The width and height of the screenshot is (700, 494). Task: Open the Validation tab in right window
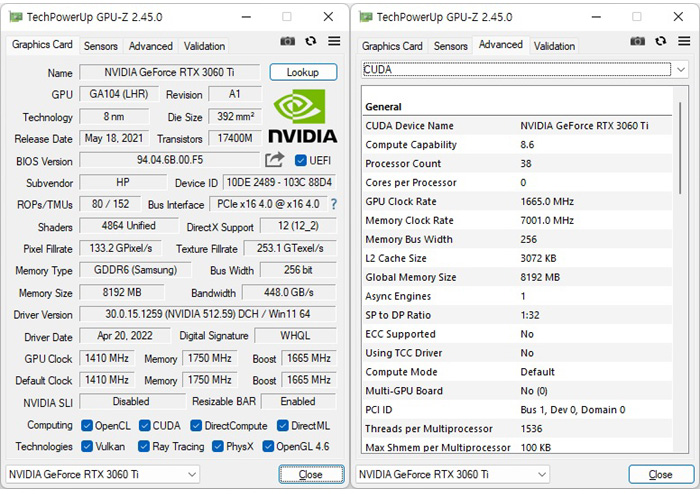pos(554,46)
